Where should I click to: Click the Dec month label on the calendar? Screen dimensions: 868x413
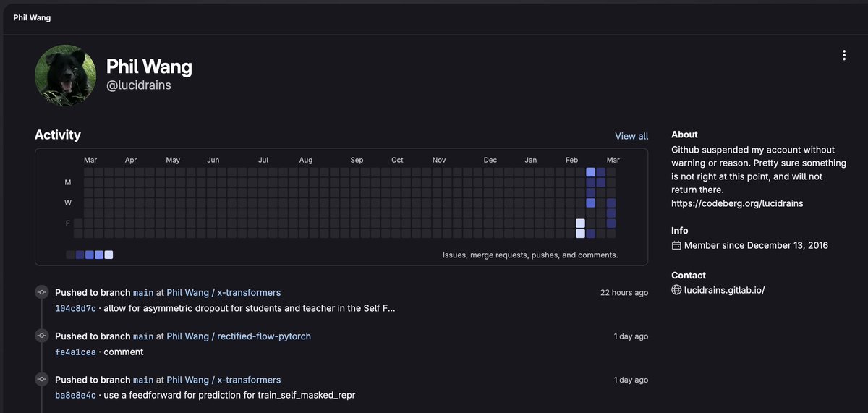click(x=490, y=160)
